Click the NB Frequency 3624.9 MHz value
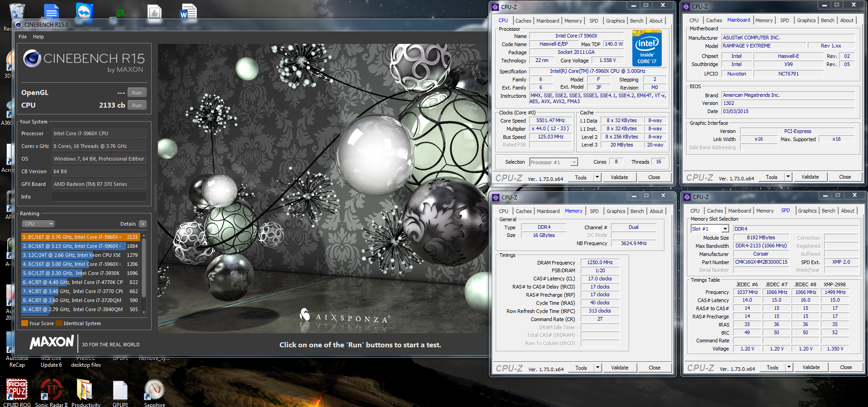868x407 pixels. 634,243
